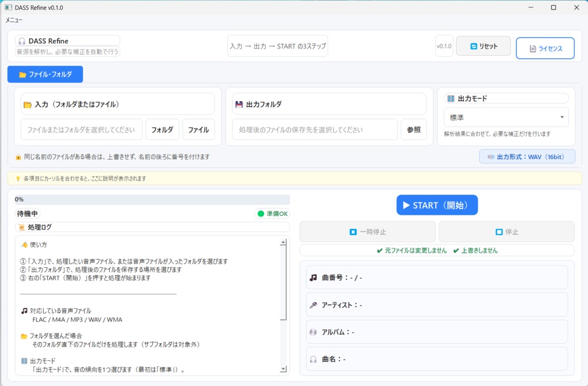The width and height of the screenshot is (588, 386).
Task: Click the output path field 処理後のファイルの保存先
Action: tap(315, 130)
